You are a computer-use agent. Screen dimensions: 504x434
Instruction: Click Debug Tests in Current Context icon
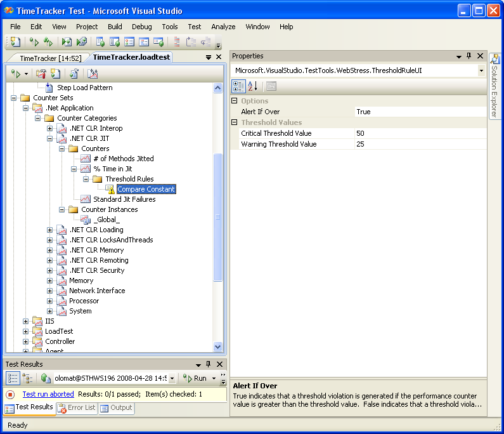[67, 42]
